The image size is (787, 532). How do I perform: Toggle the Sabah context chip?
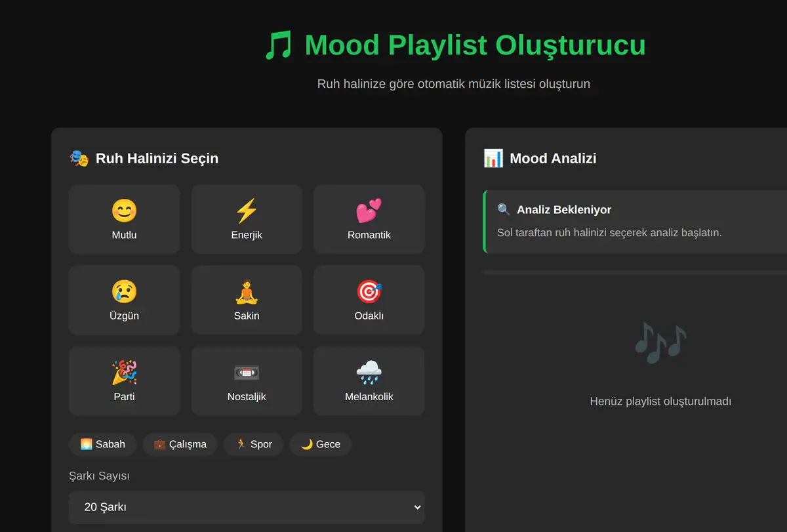pyautogui.click(x=102, y=444)
